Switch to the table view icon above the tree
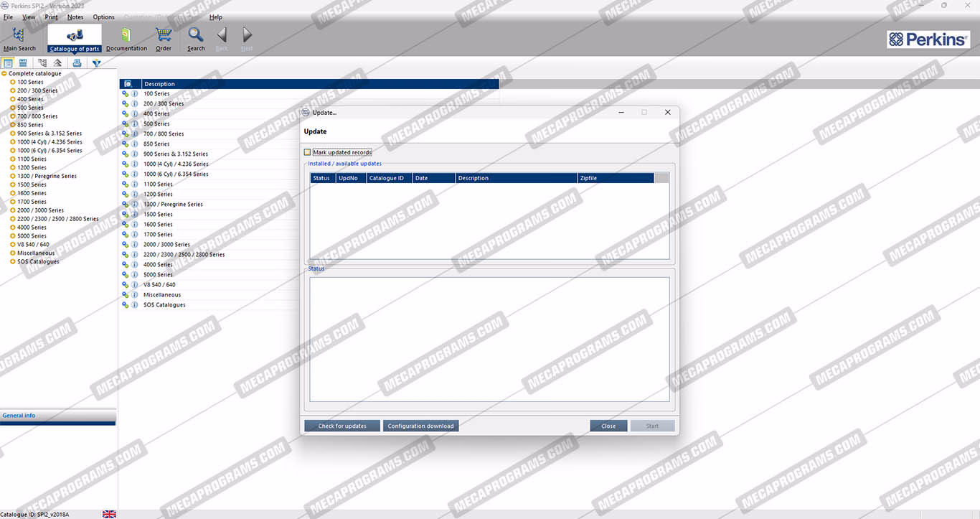Viewport: 980px width, 519px height. click(x=23, y=63)
